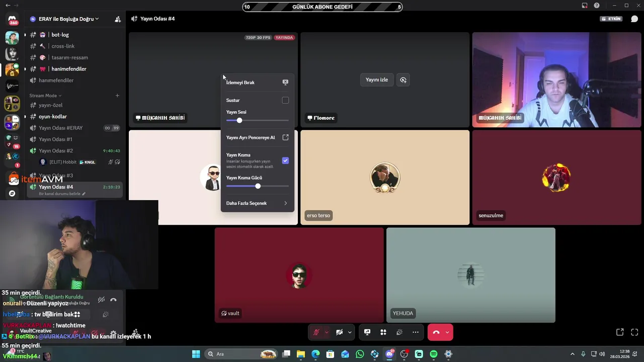Click the browser back arrow at the top left
644x362 pixels.
click(x=8, y=6)
